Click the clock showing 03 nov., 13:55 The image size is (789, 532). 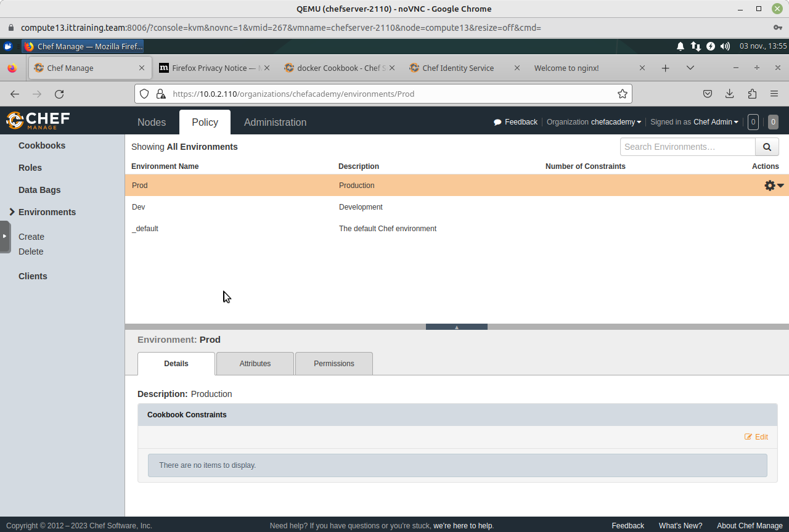click(x=763, y=46)
